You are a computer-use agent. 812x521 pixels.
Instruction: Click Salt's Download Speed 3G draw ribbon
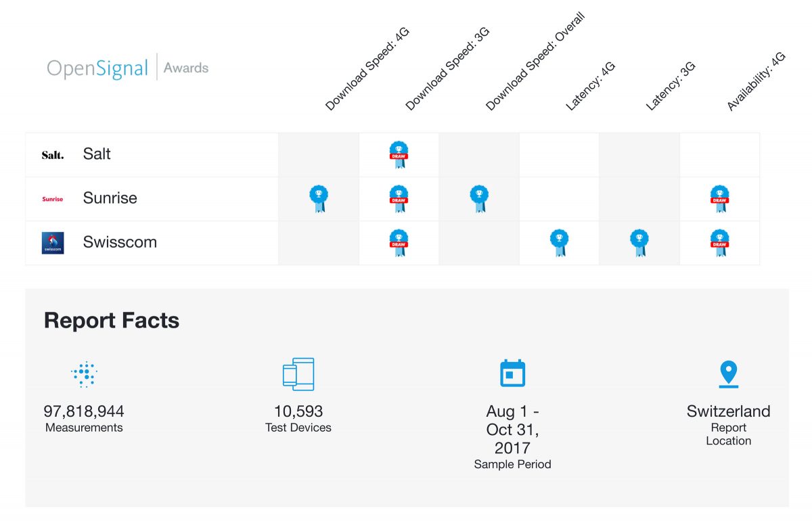pyautogui.click(x=399, y=154)
